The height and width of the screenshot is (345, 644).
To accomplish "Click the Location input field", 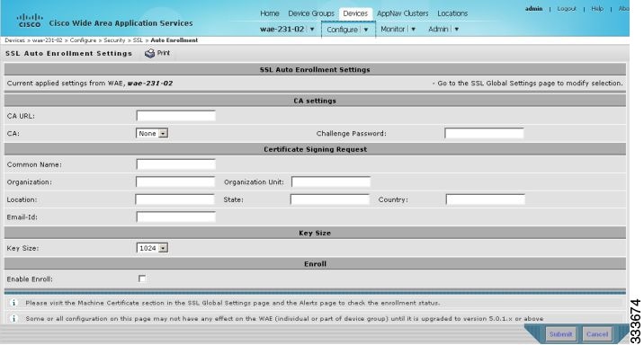I will pyautogui.click(x=175, y=199).
